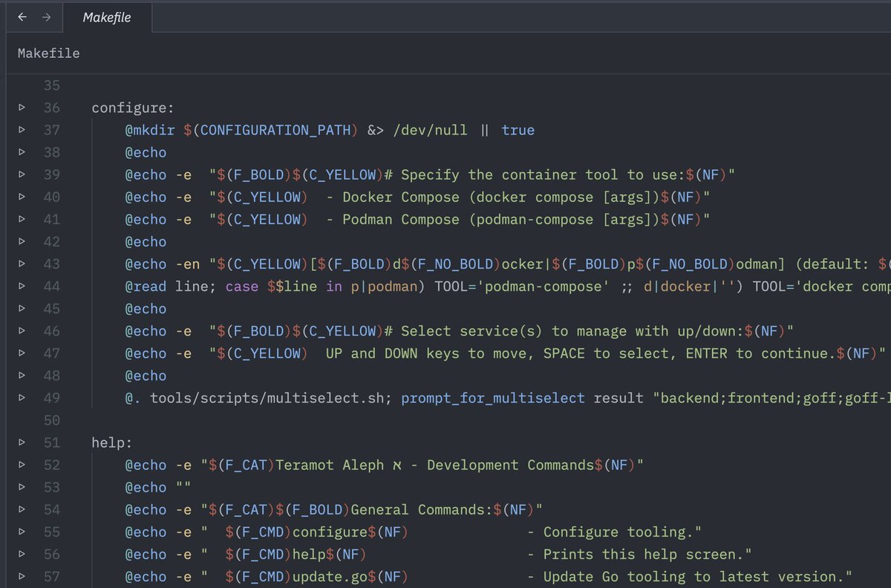Click line number 57 in gutter
891x588 pixels.
[51, 576]
